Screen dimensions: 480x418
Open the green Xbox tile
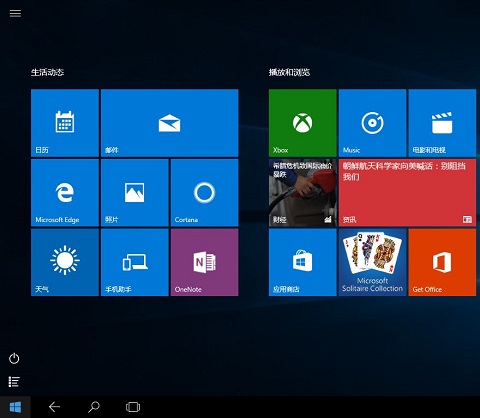coord(303,123)
